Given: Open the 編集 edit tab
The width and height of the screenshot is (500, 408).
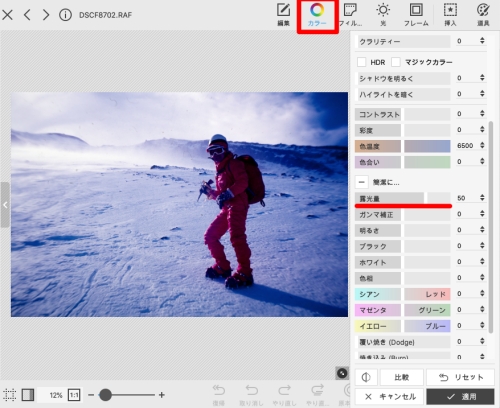Looking at the screenshot, I should point(283,14).
